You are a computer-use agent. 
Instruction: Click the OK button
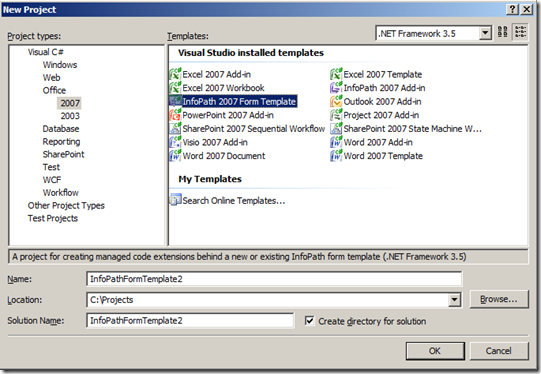435,351
